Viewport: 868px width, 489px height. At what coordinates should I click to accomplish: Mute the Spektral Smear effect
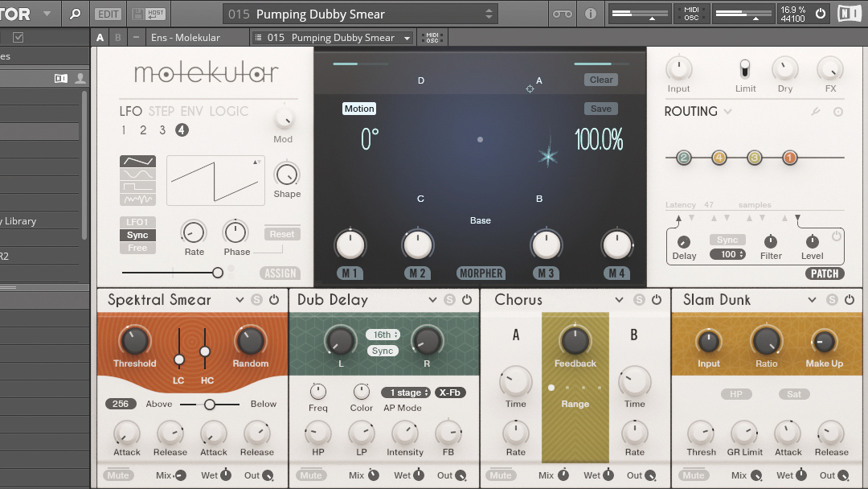118,475
